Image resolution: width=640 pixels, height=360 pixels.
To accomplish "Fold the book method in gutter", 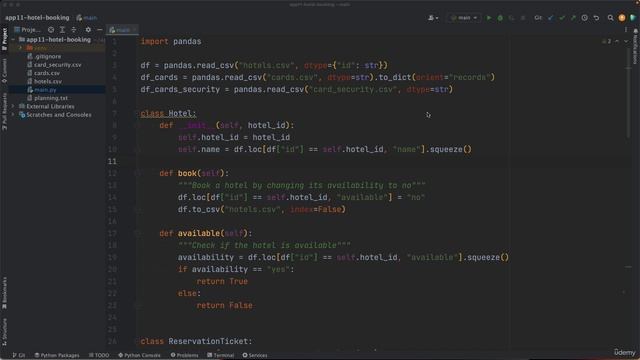I will click(x=138, y=173).
